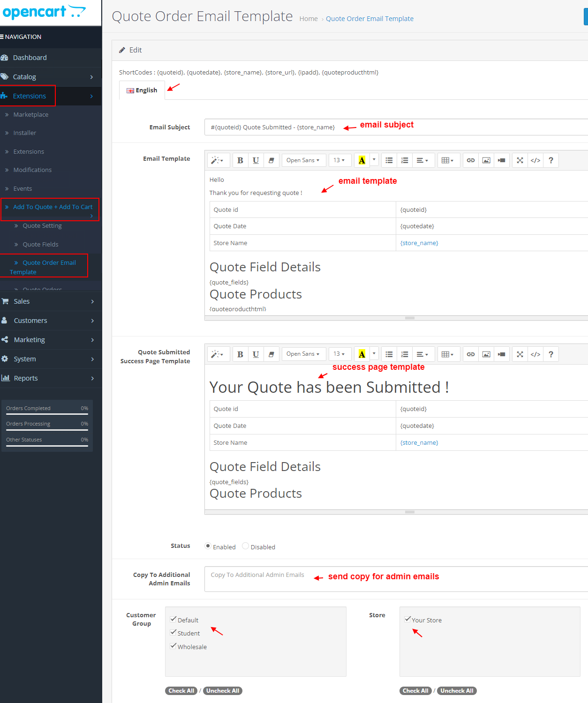
Task: Select the Disabled status radio button
Action: [245, 546]
